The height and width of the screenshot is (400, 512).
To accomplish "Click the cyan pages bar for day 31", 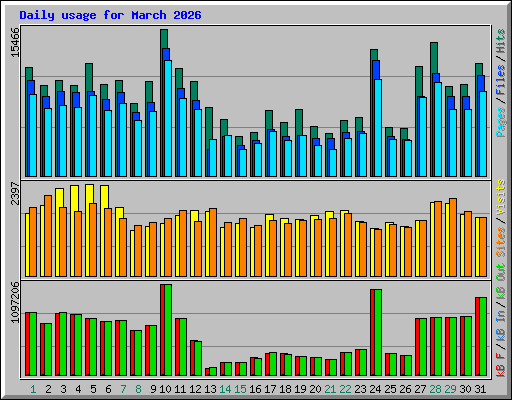I will coord(483,134).
